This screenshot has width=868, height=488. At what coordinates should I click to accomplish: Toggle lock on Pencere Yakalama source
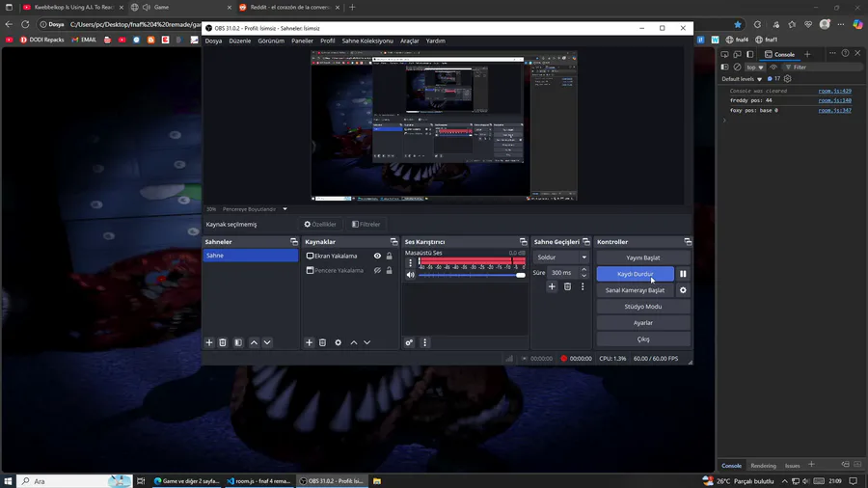click(x=390, y=271)
